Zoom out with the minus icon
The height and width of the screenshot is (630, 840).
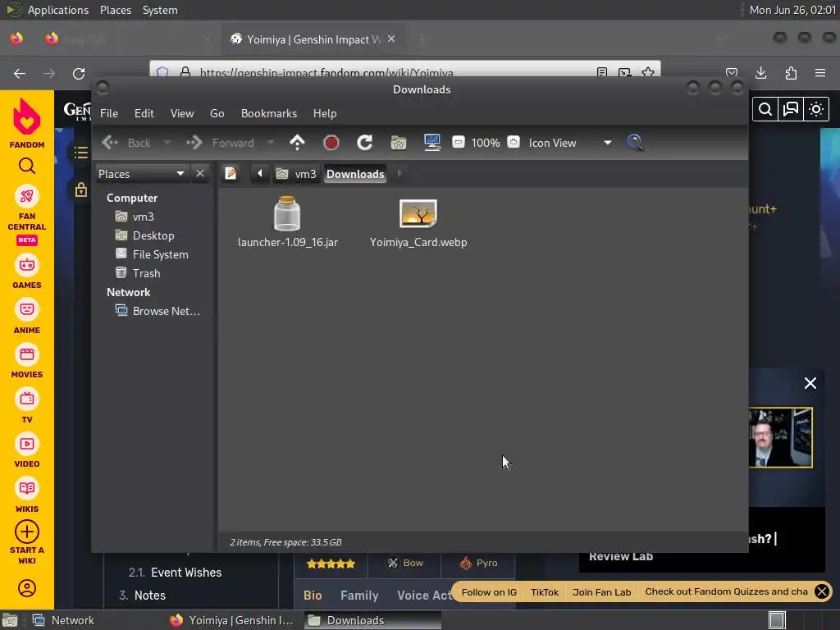click(x=459, y=143)
